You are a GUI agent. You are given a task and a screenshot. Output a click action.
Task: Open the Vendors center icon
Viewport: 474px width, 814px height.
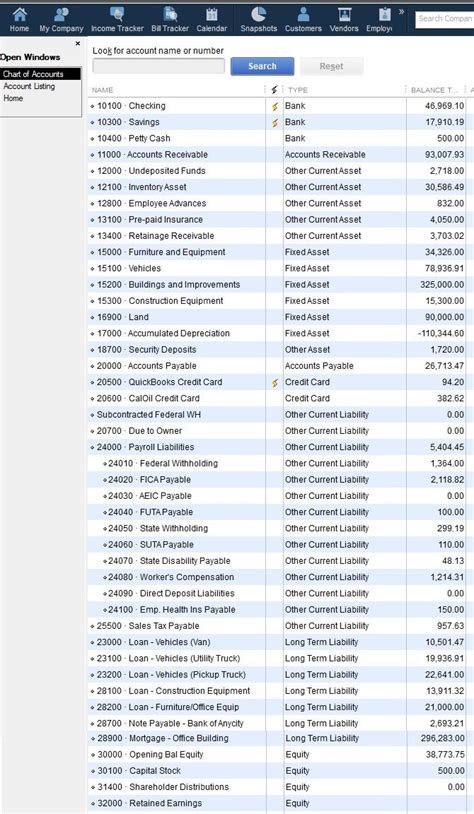(x=344, y=15)
